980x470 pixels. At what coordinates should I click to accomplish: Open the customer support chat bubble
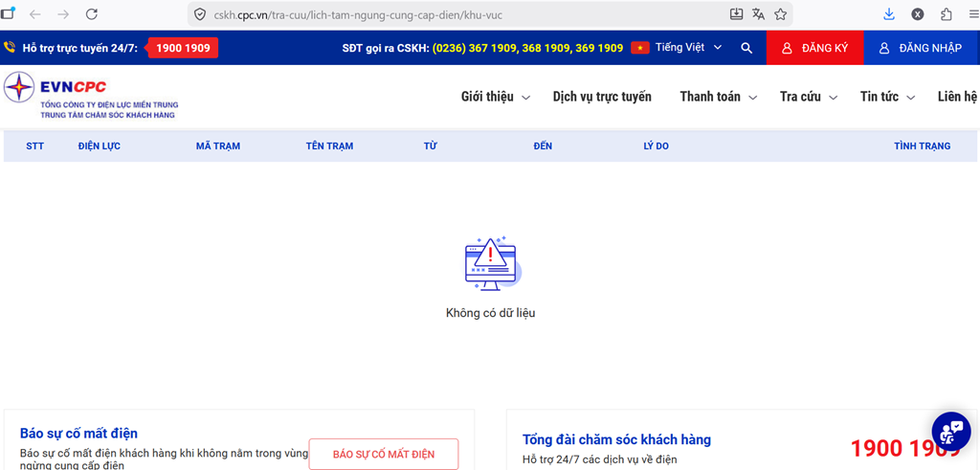point(950,431)
